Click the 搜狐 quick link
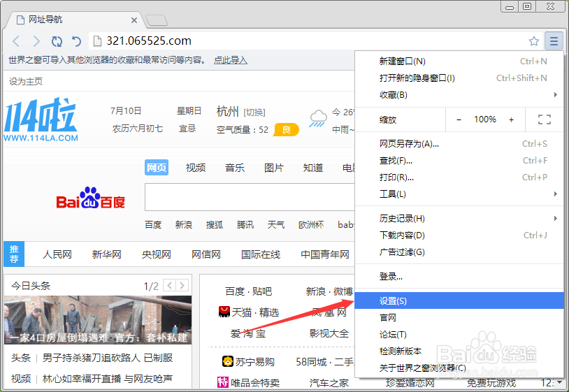This screenshot has width=569, height=392. coord(215,225)
